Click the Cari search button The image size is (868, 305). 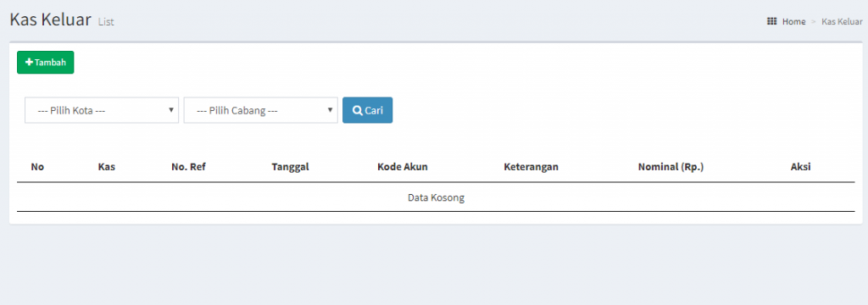coord(368,110)
